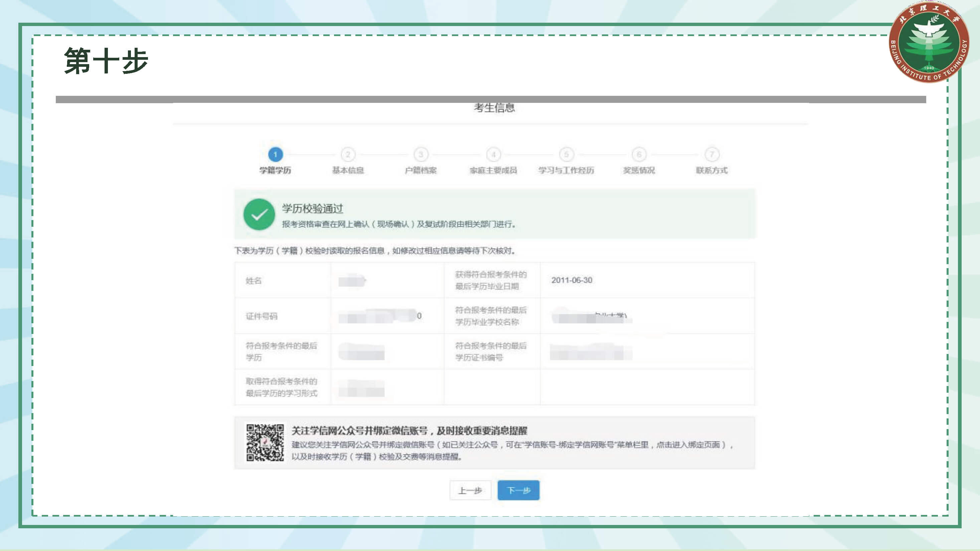Open the 家庭主要成员 step label
Image resolution: width=980 pixels, height=551 pixels.
pyautogui.click(x=493, y=170)
